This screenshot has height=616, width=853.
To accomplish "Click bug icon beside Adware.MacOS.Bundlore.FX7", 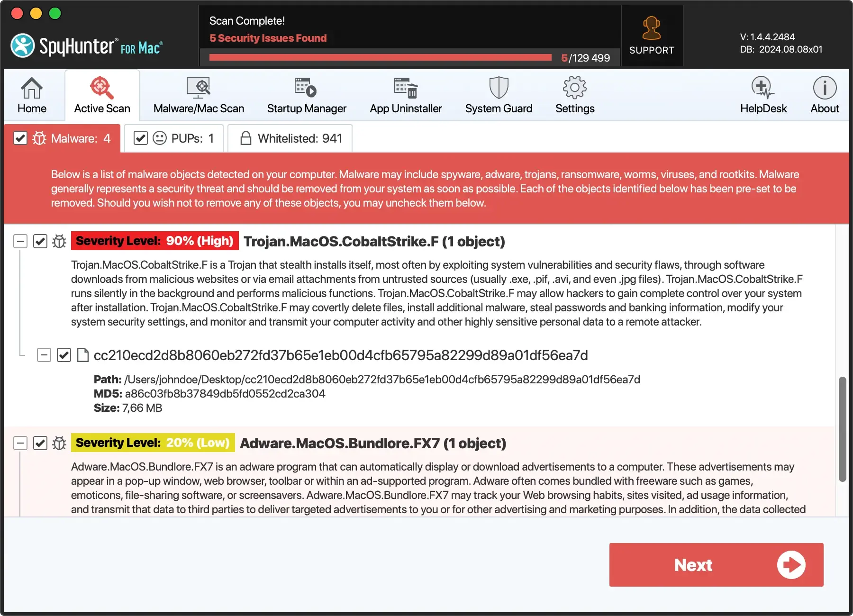I will tap(59, 443).
